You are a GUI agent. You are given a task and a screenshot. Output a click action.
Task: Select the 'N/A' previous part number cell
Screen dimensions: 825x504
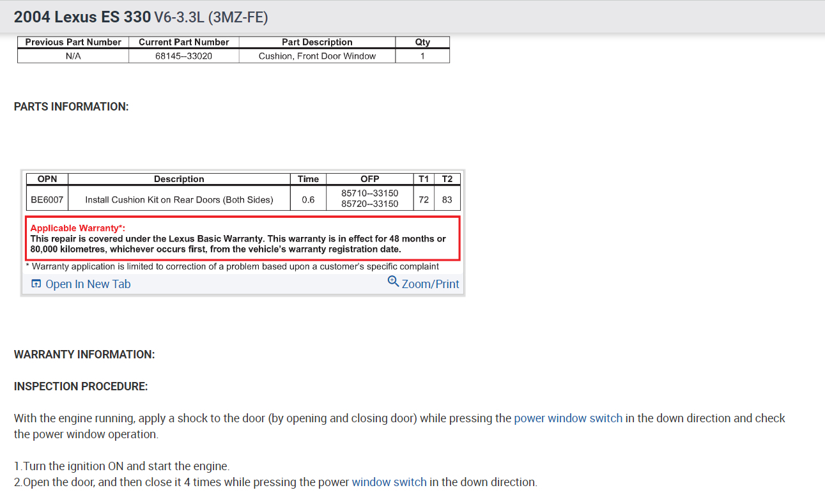coord(73,56)
